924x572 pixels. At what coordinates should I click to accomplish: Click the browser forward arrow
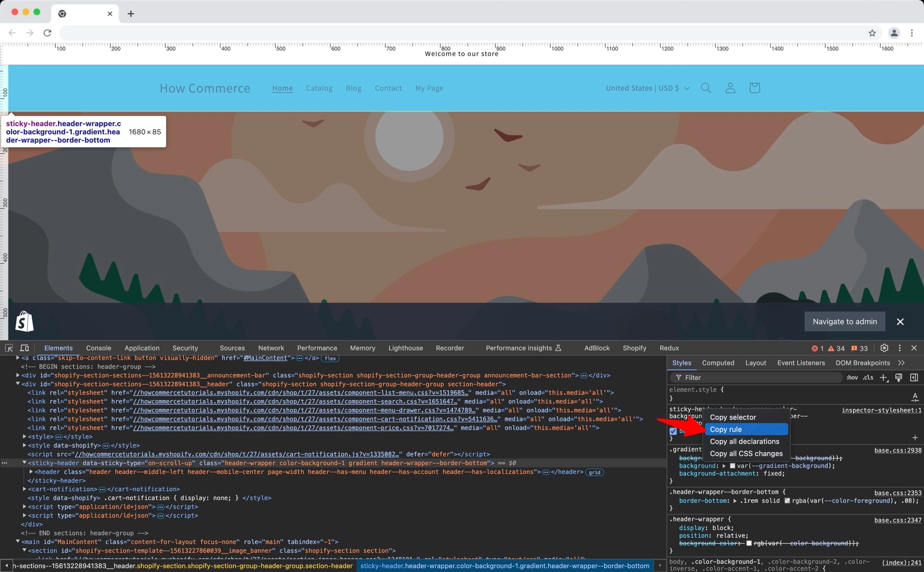[x=30, y=33]
